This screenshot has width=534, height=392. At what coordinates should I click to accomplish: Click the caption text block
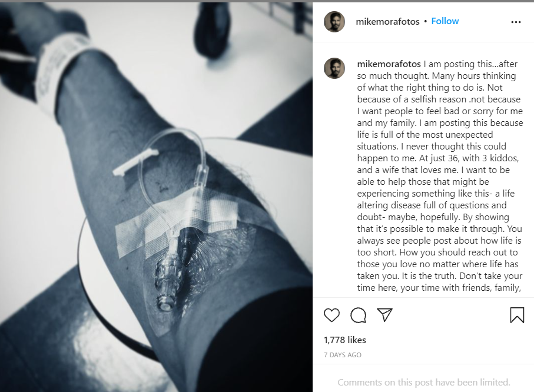click(x=440, y=176)
